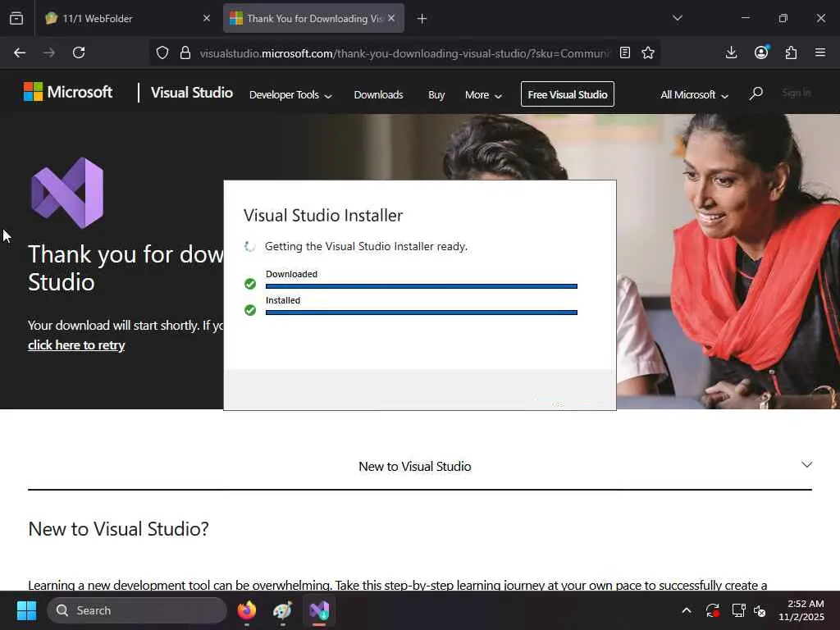The height and width of the screenshot is (630, 840).
Task: Open the clock and date in taskbar
Action: pyautogui.click(x=801, y=610)
